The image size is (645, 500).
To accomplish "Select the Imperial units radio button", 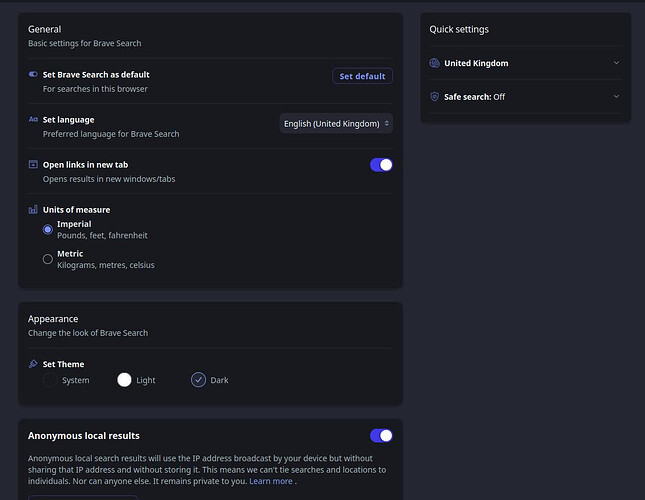I will point(48,229).
